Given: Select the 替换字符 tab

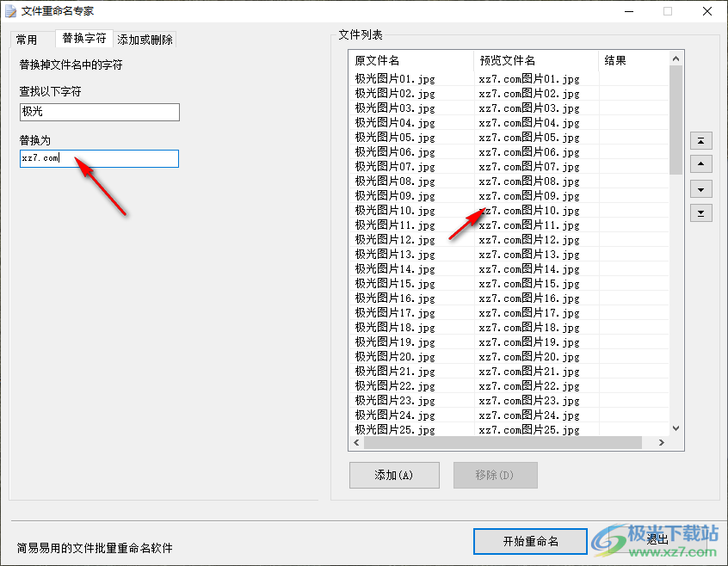Looking at the screenshot, I should click(84, 38).
